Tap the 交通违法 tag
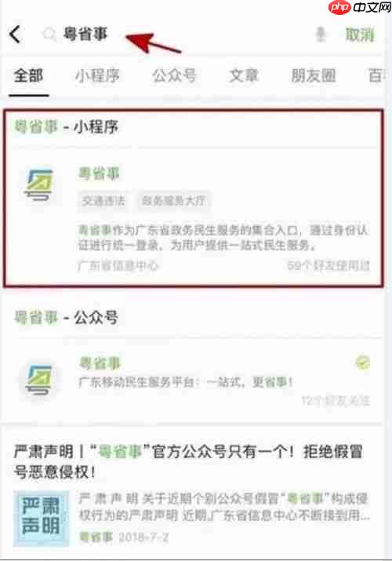This screenshot has height=561, width=392. click(103, 201)
